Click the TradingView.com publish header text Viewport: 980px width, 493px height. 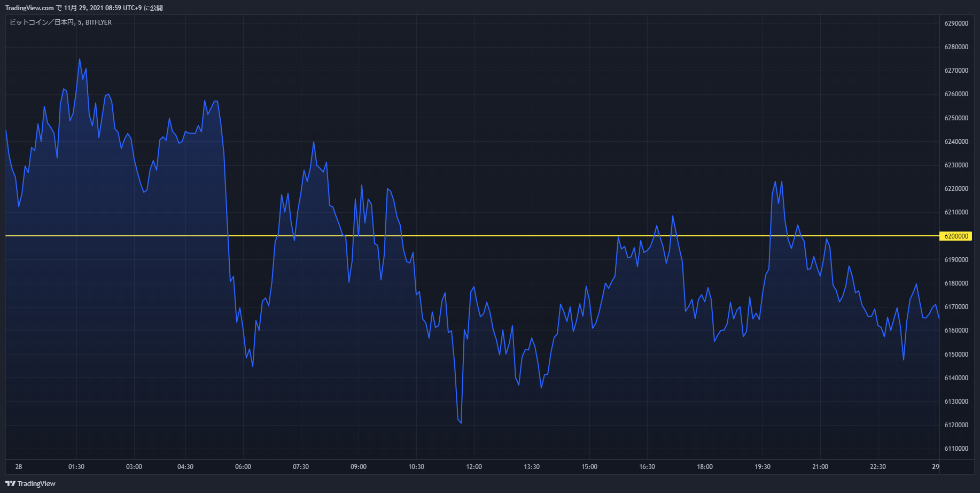tap(84, 8)
